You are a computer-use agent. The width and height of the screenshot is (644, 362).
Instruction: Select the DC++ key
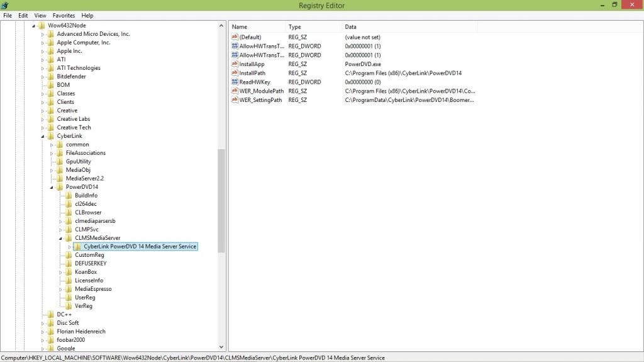[x=64, y=315]
